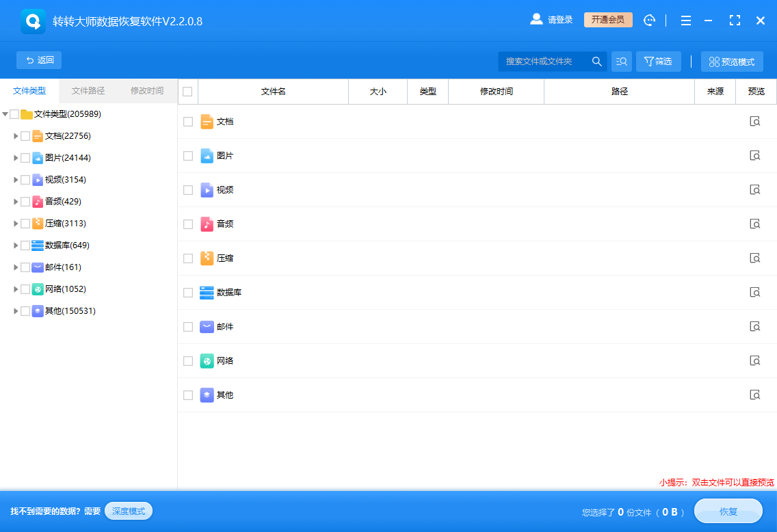Expand the 其他(150531) tree node
This screenshot has width=777, height=532.
[16, 310]
